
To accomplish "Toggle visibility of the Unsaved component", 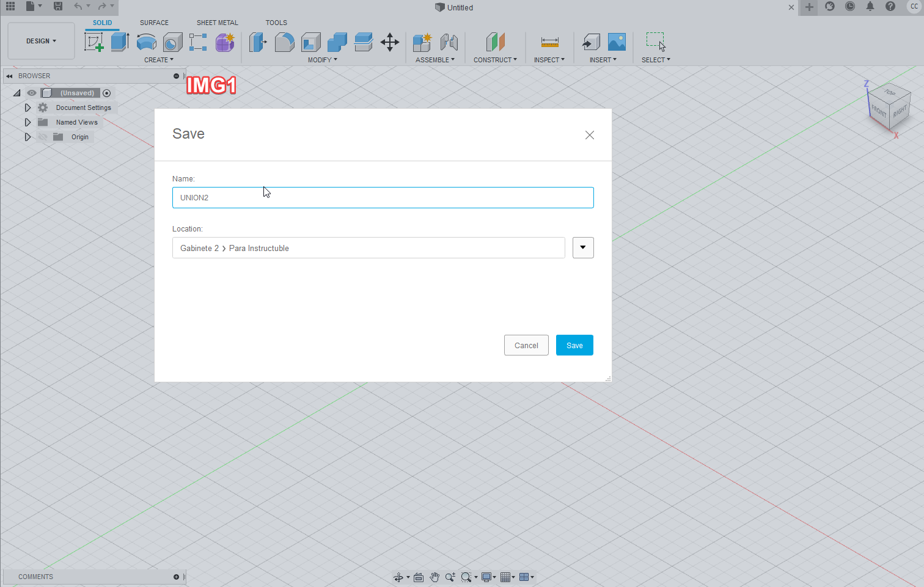I will [32, 93].
